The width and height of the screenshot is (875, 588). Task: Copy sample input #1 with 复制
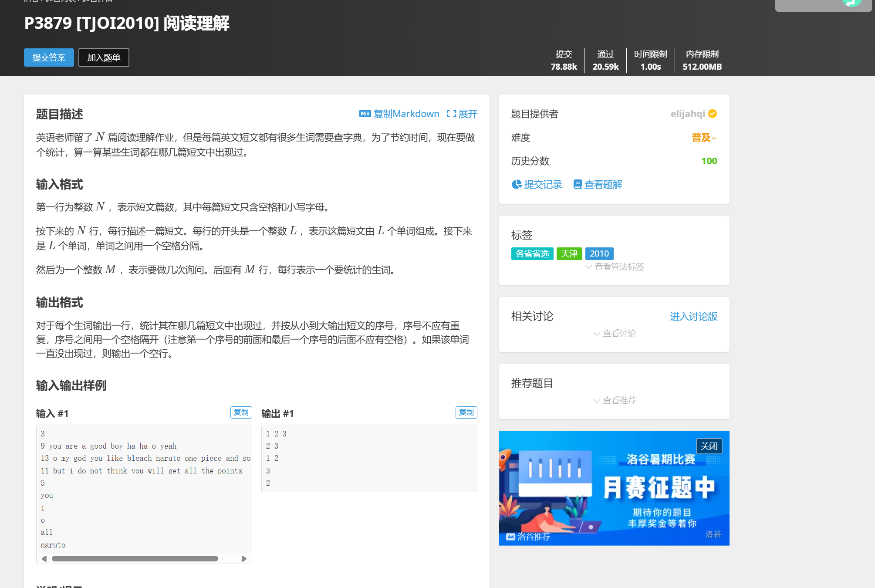click(241, 412)
